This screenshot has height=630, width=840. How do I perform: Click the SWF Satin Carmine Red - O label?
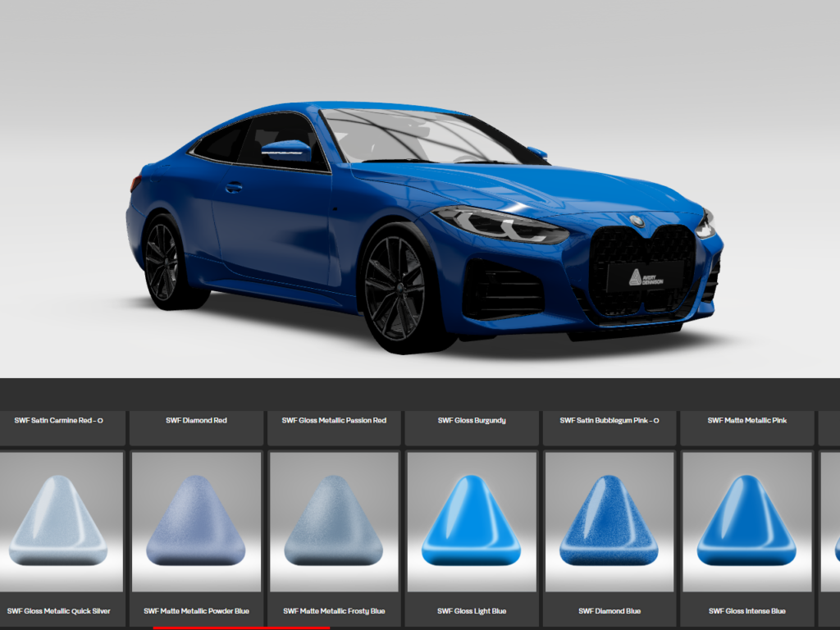tap(59, 421)
